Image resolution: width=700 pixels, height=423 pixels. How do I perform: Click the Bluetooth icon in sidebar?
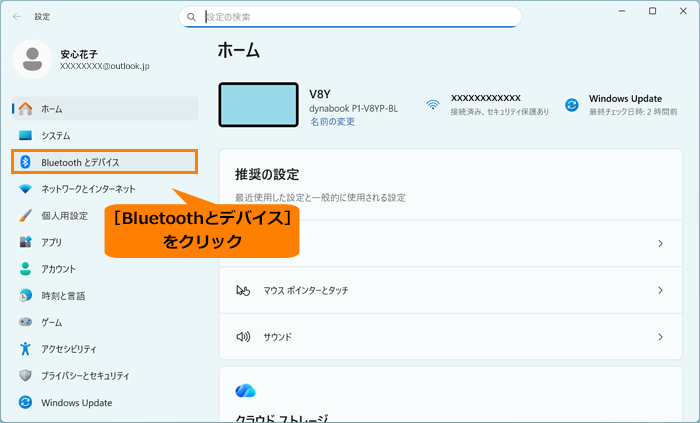pyautogui.click(x=25, y=162)
